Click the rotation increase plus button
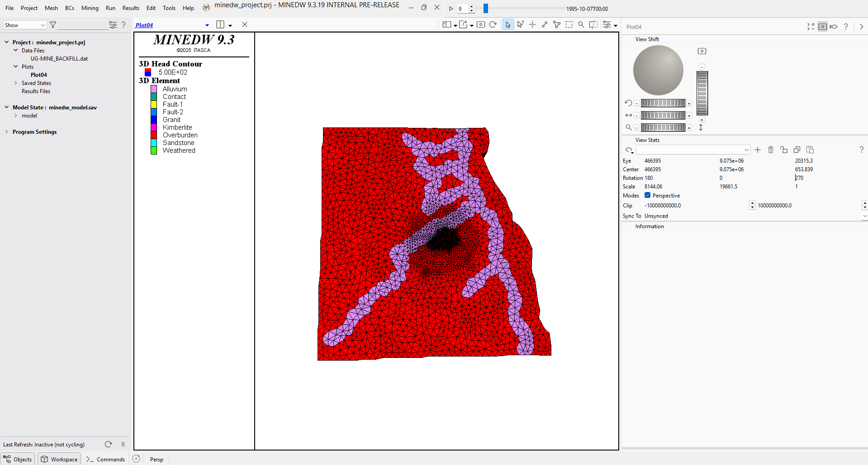Screen dimensions: 868x465 click(x=689, y=103)
